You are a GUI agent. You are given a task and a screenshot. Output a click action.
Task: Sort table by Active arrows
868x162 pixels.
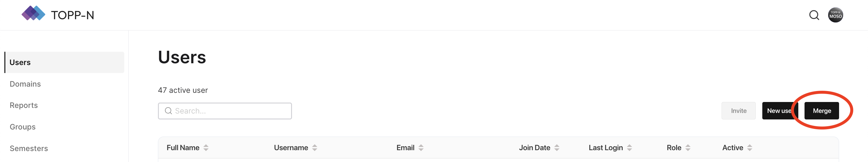tap(749, 148)
